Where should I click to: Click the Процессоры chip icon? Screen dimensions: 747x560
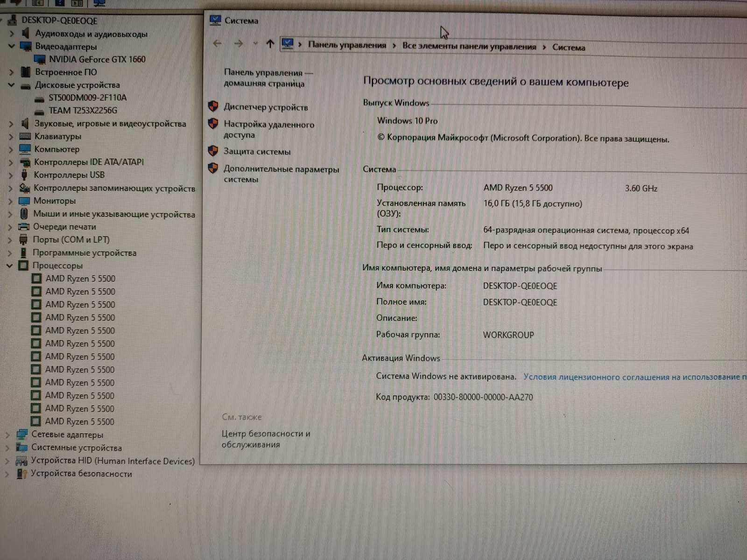23,266
